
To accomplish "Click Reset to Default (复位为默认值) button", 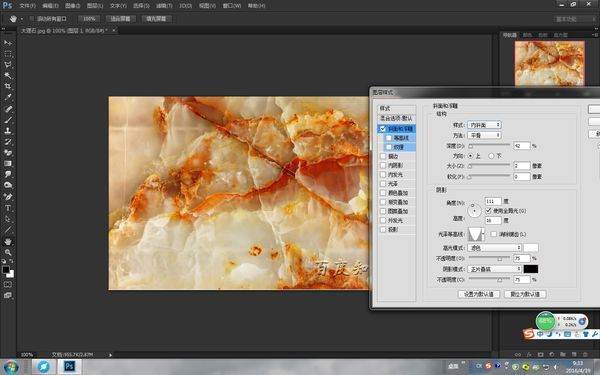I will [x=525, y=294].
